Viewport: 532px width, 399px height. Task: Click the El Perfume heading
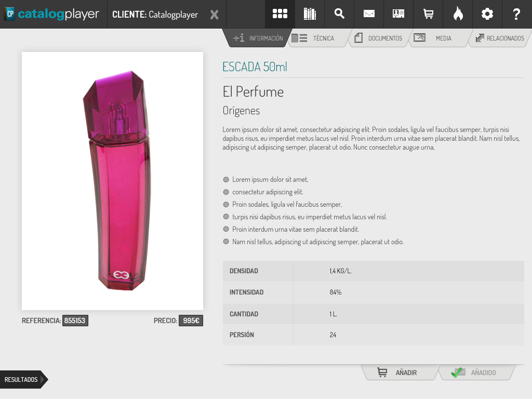[x=253, y=92]
